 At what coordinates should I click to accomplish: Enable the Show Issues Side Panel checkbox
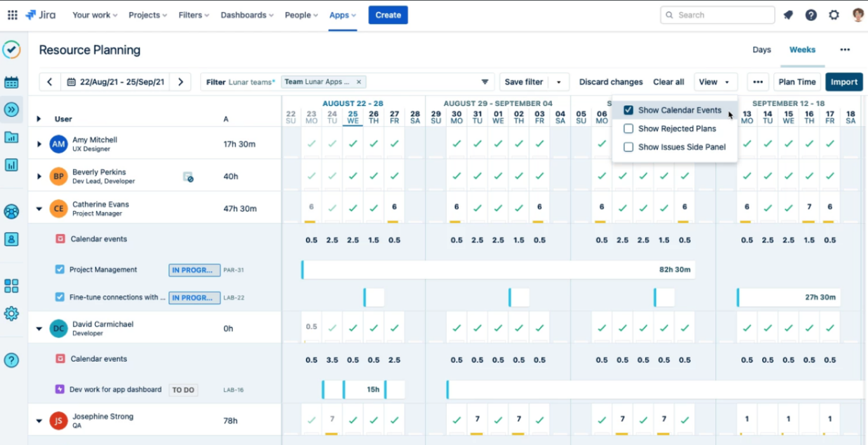click(x=628, y=147)
